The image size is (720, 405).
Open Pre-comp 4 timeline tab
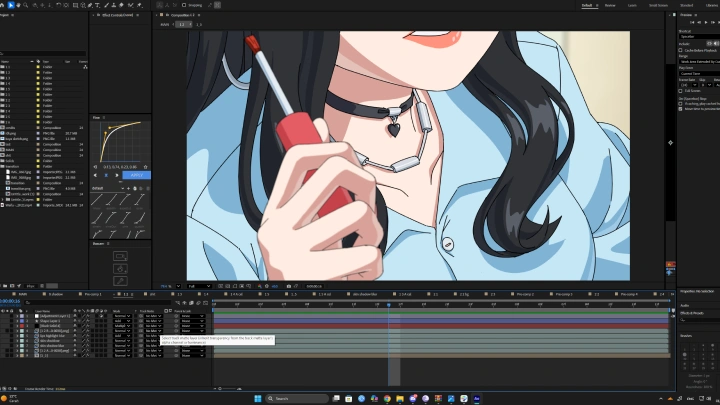pos(629,294)
